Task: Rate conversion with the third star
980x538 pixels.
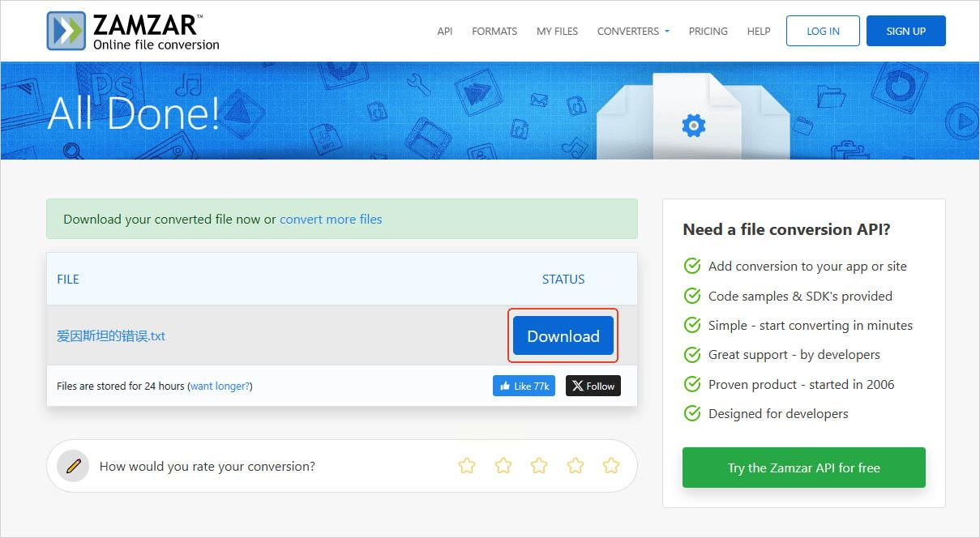Action: click(539, 465)
